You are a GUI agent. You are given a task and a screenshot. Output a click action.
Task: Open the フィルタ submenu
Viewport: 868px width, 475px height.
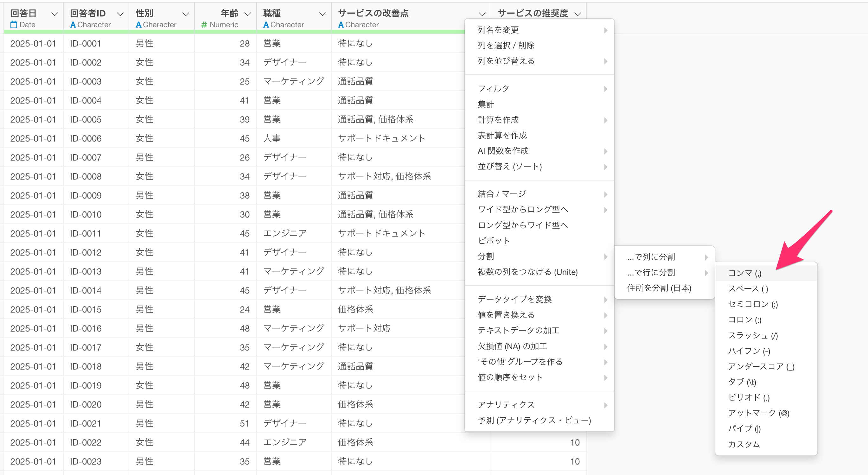(493, 88)
